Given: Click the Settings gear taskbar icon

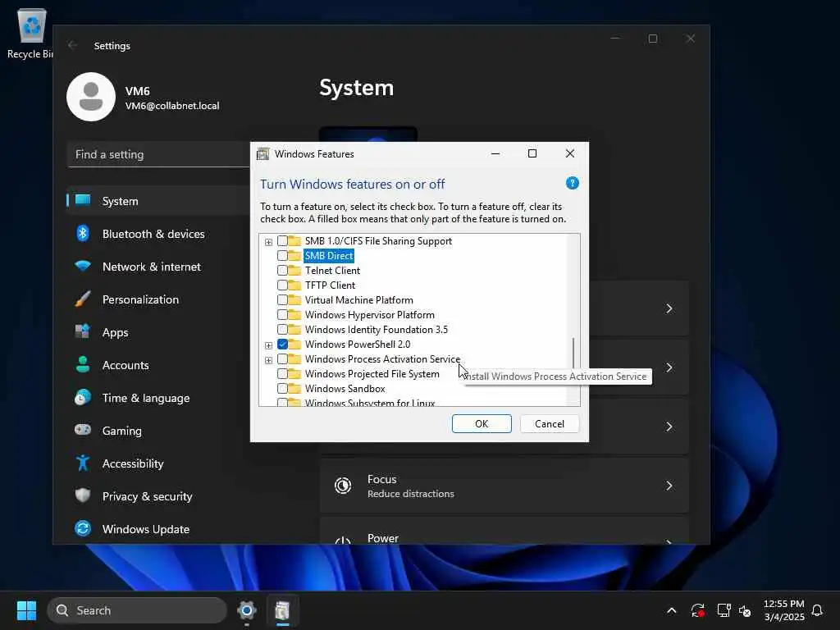Looking at the screenshot, I should point(246,610).
